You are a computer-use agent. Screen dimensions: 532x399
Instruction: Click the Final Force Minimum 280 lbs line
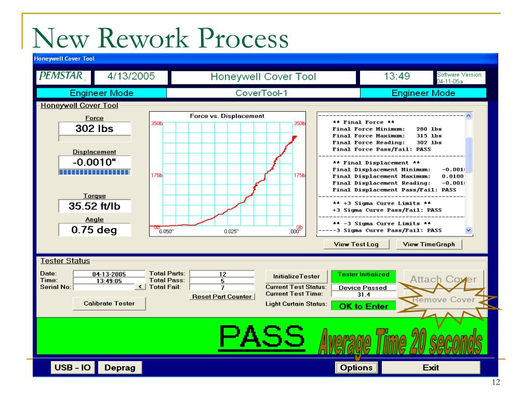pos(387,129)
